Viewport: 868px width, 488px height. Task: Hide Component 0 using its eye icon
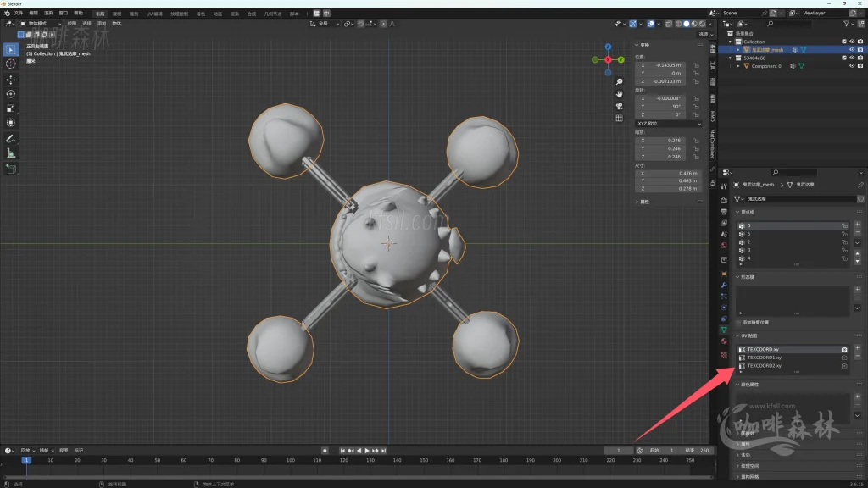pyautogui.click(x=852, y=66)
